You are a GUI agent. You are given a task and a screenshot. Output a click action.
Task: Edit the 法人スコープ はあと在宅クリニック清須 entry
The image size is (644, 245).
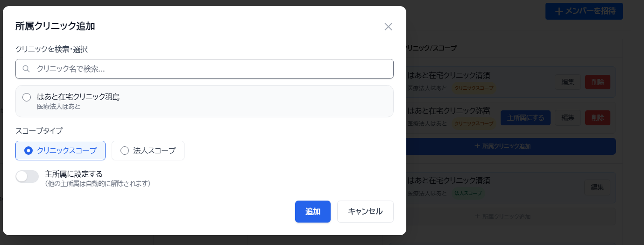(597, 187)
